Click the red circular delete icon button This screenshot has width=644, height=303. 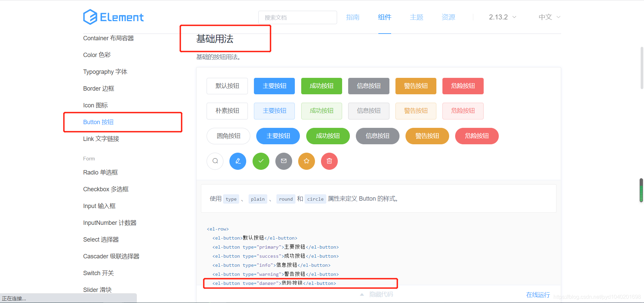click(x=329, y=161)
